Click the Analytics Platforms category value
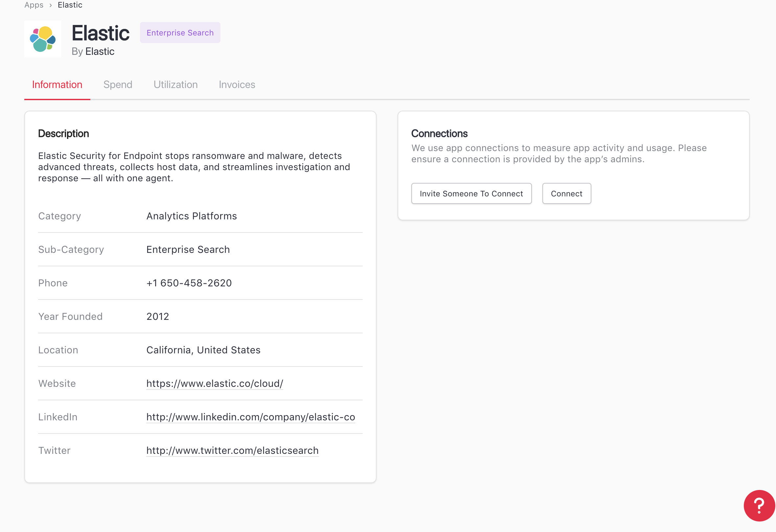This screenshot has height=532, width=776. pyautogui.click(x=192, y=216)
